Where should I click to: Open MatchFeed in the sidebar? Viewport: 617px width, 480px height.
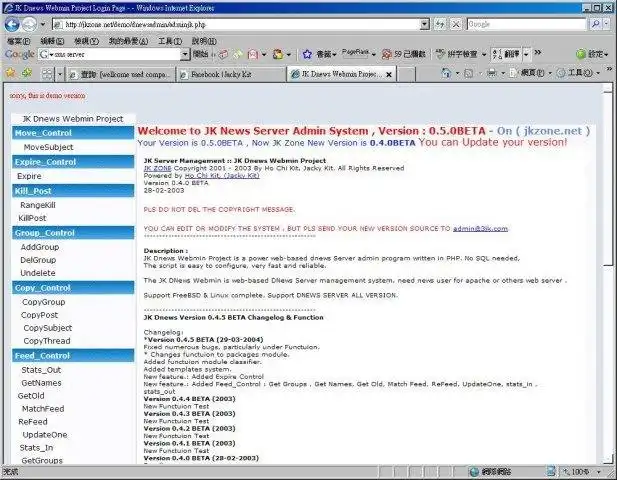[x=43, y=409]
